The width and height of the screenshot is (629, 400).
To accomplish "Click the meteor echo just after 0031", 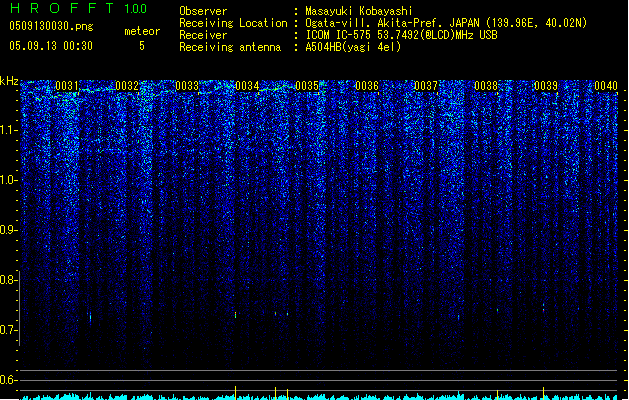I will pos(90,318).
